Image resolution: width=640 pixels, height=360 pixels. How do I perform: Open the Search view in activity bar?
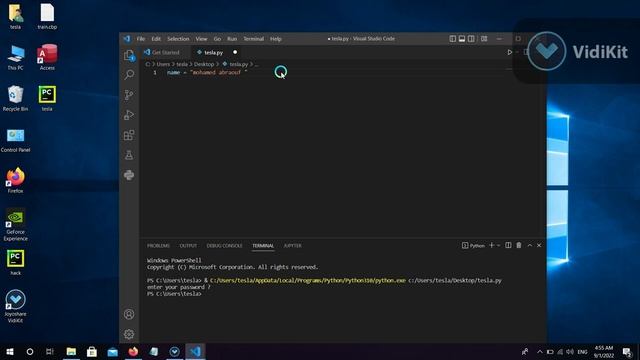click(129, 75)
